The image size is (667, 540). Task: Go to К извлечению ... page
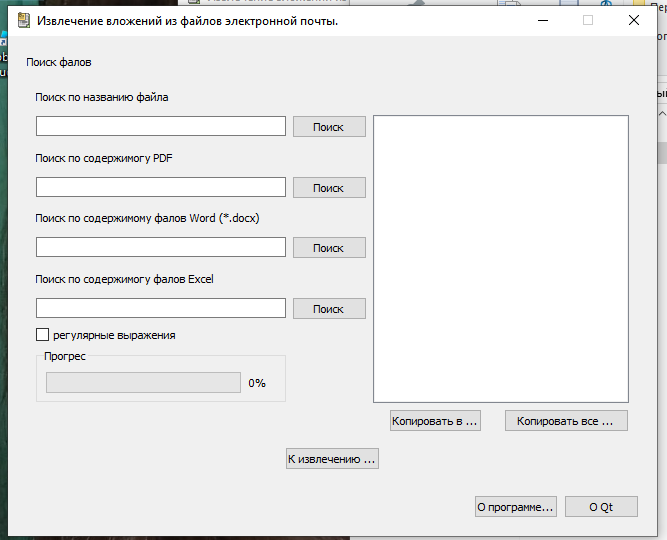click(332, 459)
